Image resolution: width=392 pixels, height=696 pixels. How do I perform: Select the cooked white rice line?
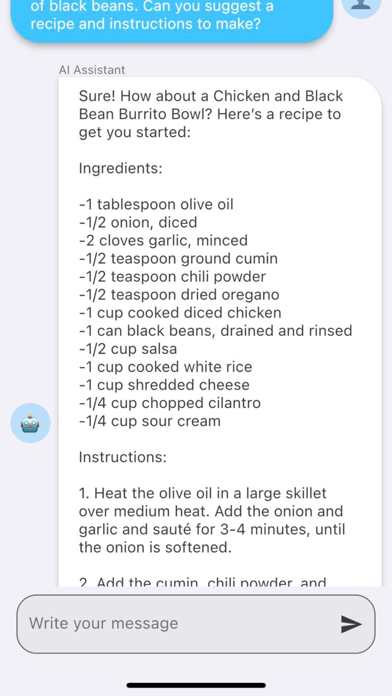coord(166,367)
